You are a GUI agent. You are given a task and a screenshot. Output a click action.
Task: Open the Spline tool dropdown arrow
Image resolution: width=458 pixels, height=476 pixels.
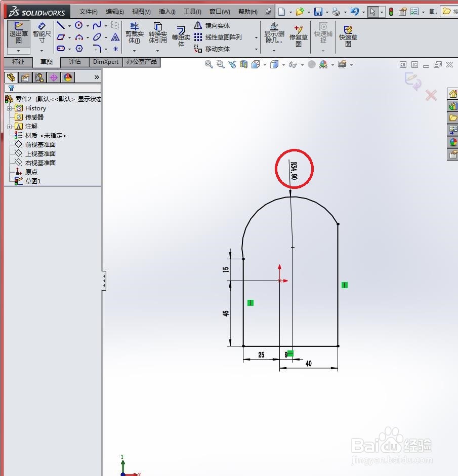(x=106, y=26)
